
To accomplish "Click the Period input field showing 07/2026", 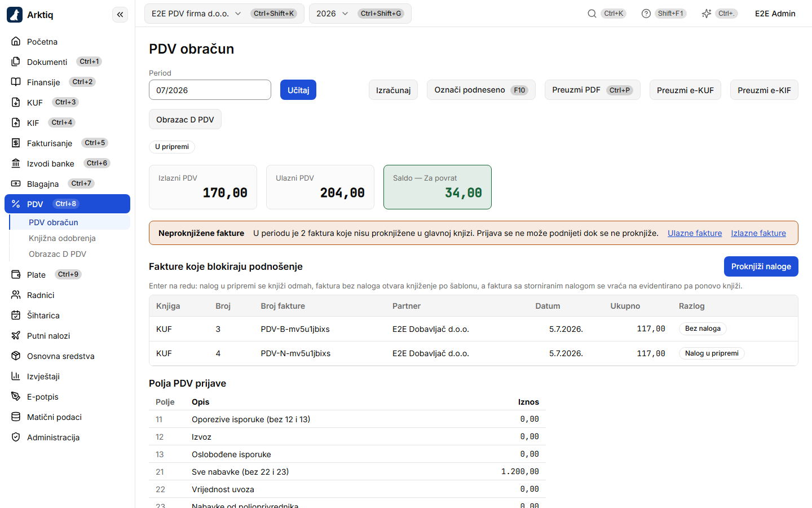I will 210,90.
